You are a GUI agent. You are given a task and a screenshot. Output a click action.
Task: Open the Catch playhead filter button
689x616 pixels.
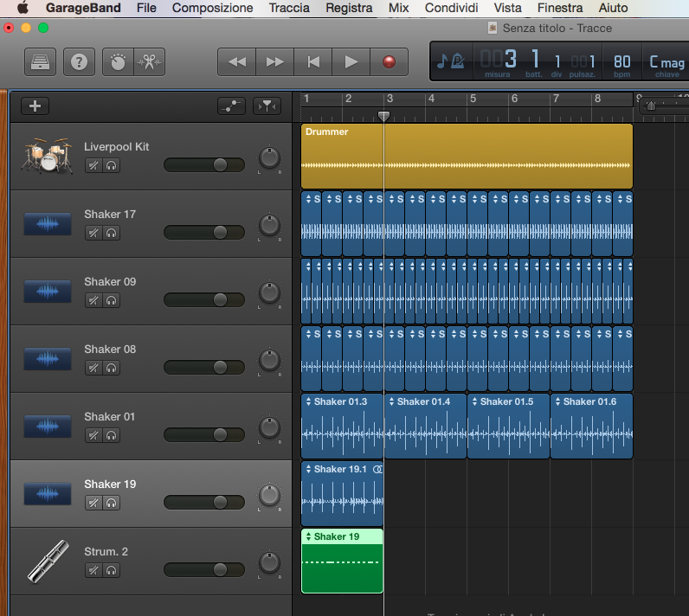(x=267, y=106)
